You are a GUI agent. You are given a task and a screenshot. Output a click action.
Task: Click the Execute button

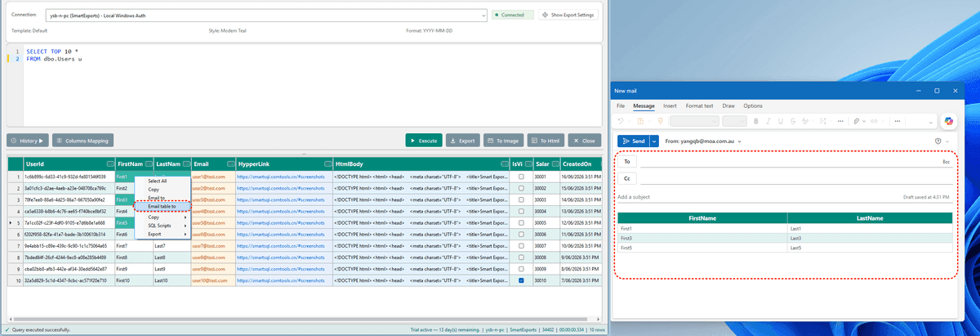point(424,141)
